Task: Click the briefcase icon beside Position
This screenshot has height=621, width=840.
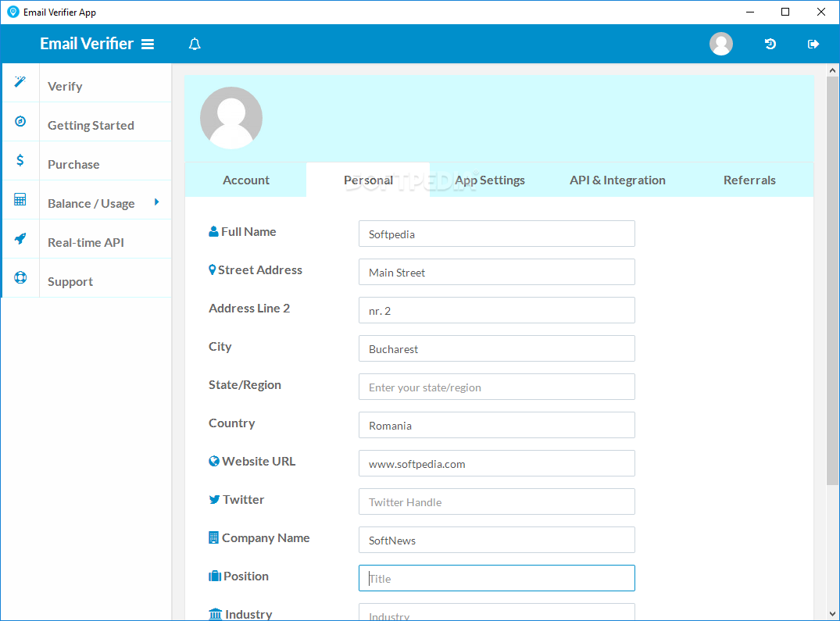Action: click(214, 576)
